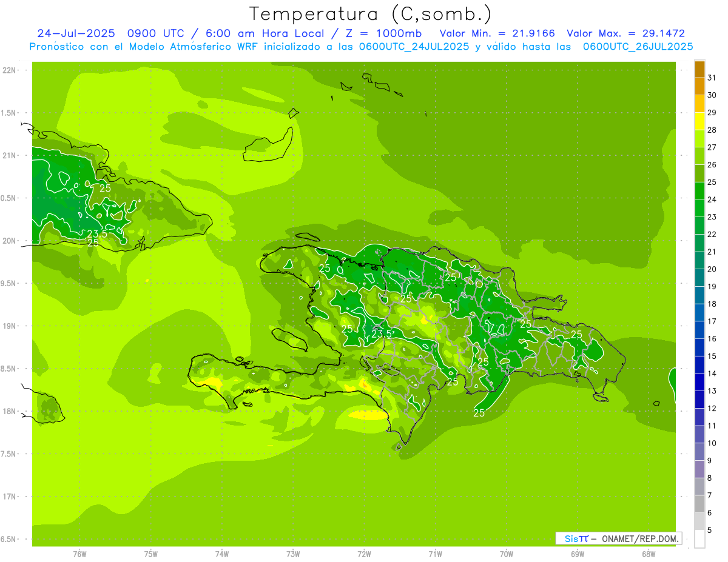
Task: Click the '23.5' contour label over Cuba
Action: (98, 233)
